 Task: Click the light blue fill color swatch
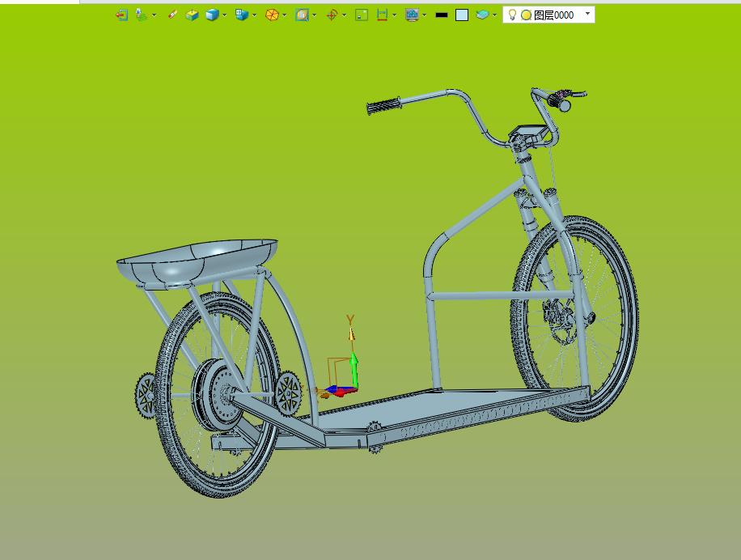pyautogui.click(x=462, y=15)
